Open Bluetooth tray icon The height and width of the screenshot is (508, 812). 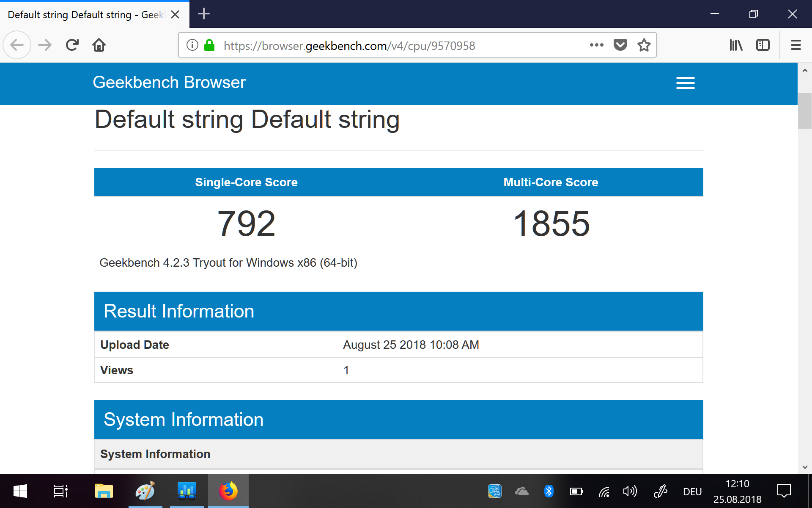pos(549,491)
